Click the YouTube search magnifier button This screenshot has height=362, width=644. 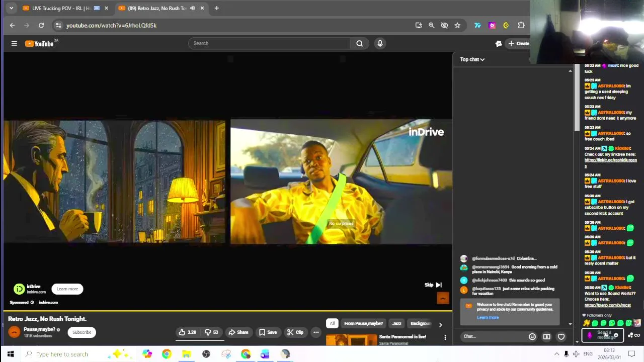pos(359,43)
